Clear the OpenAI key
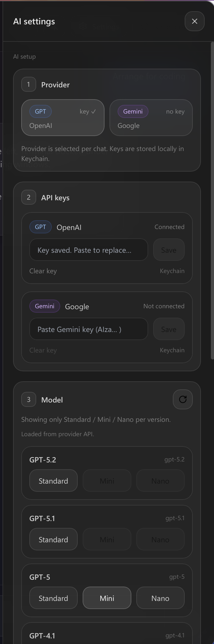 [x=43, y=271]
